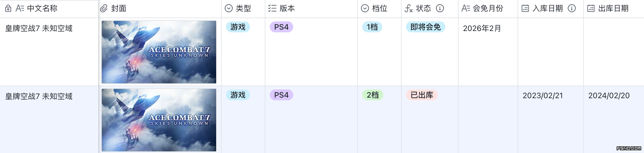
Task: Click the 已出库 status tag
Action: (x=422, y=95)
